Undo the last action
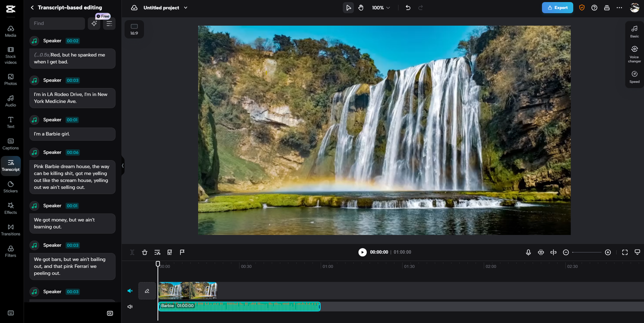This screenshot has width=644, height=323. pyautogui.click(x=408, y=8)
